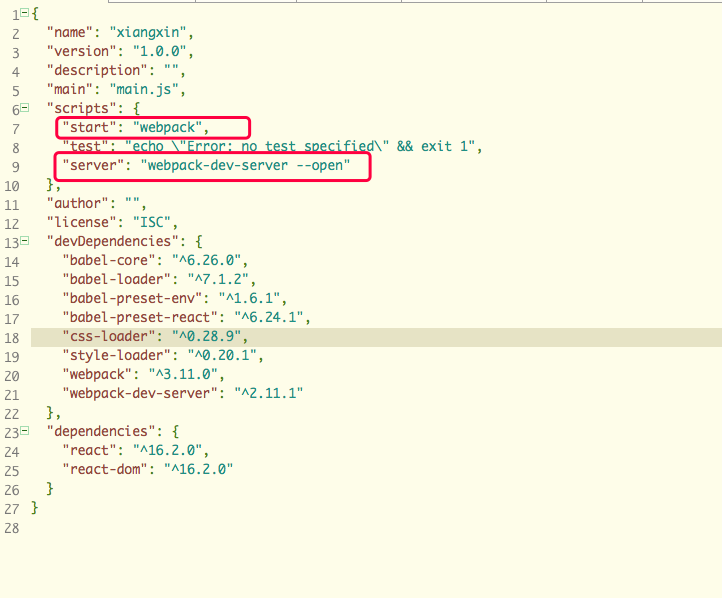
Task: Click line number 28 in the gutter
Action: coord(12,528)
